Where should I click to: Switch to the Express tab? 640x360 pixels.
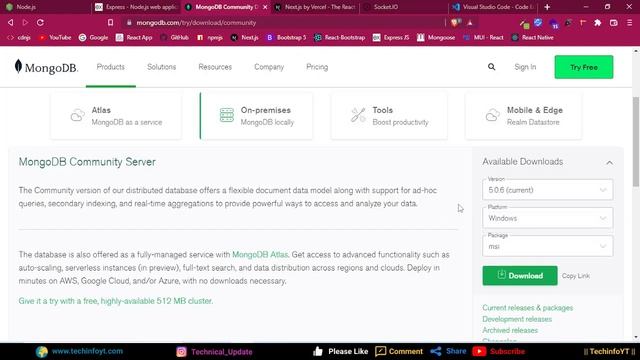point(137,7)
